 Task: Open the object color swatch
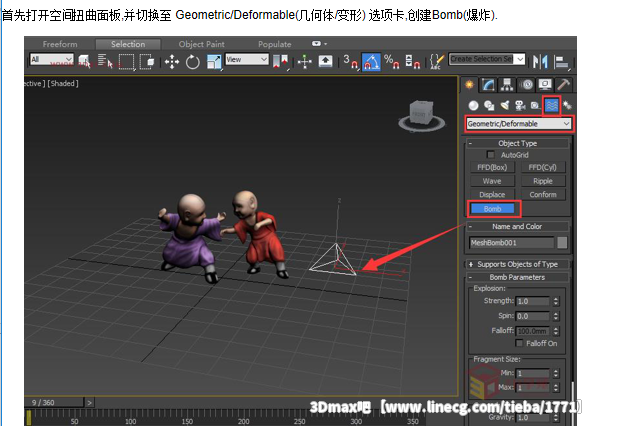point(562,242)
